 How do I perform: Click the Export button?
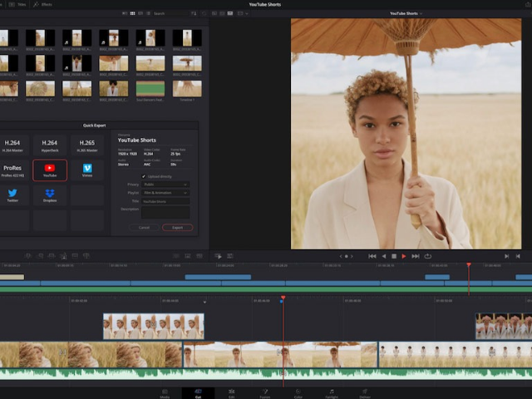[177, 228]
